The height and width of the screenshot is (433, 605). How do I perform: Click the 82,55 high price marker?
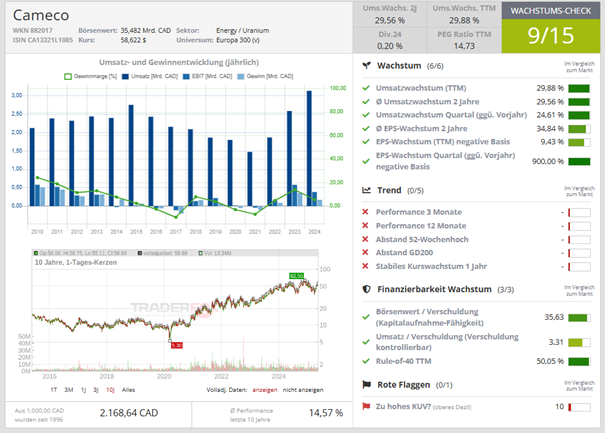(296, 276)
